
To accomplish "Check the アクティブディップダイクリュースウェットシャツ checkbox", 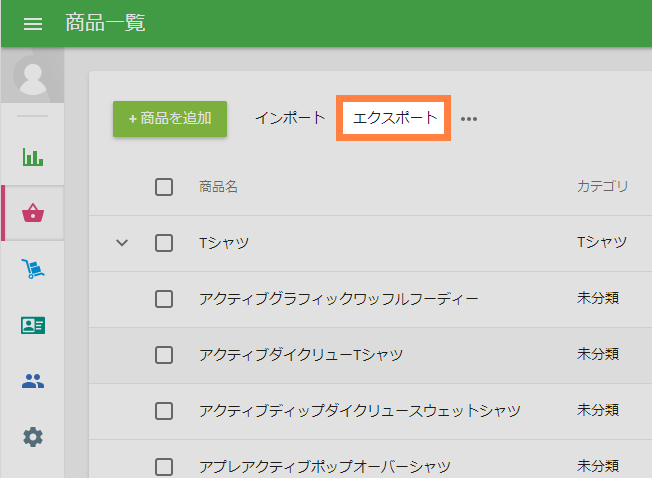I will click(x=164, y=411).
